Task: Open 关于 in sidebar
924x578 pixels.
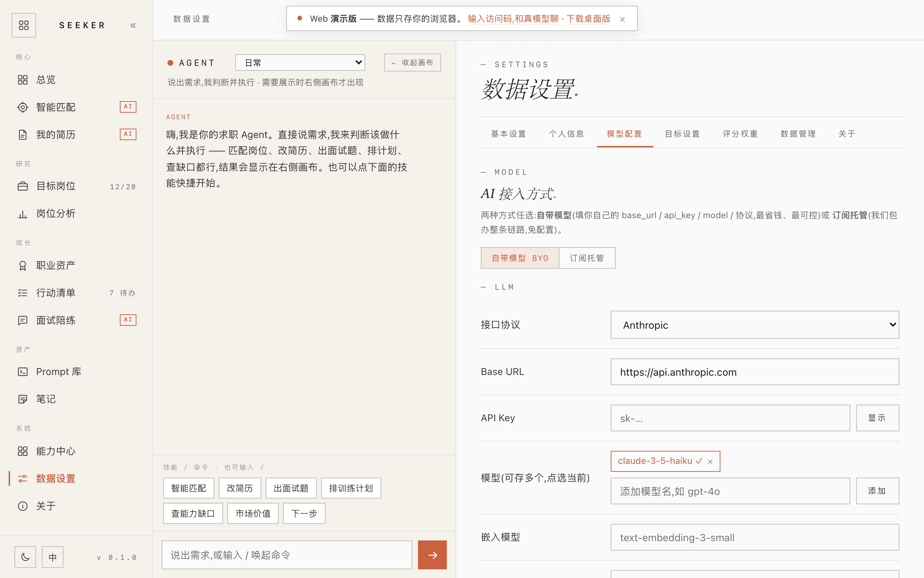Action: 77,506
